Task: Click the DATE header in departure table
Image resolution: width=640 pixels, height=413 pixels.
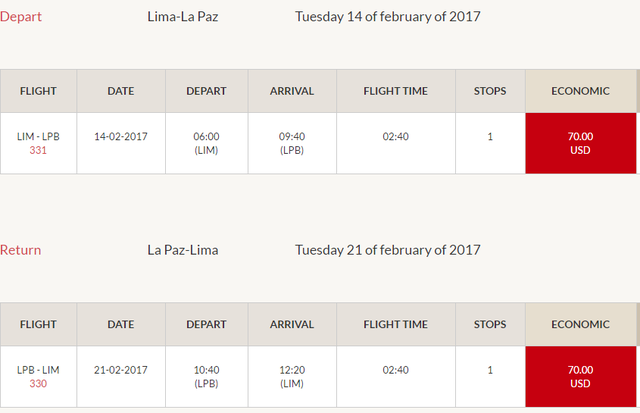Action: pyautogui.click(x=121, y=91)
